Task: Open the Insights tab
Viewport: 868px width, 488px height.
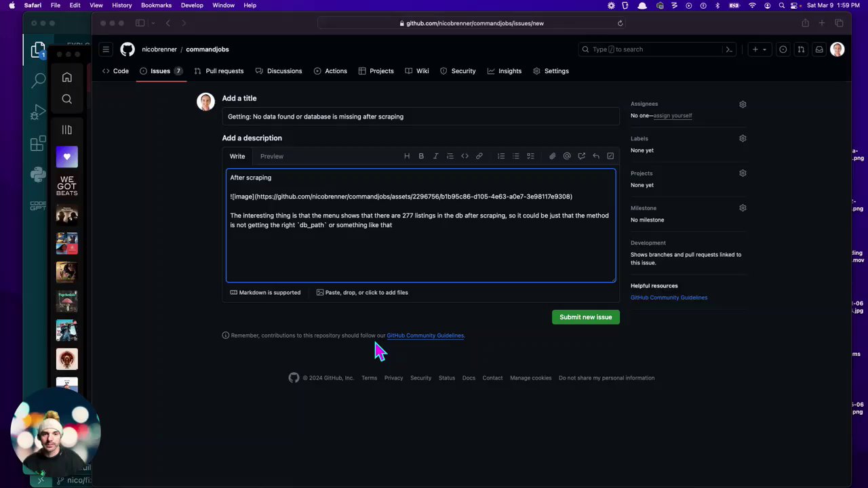Action: tap(505, 70)
